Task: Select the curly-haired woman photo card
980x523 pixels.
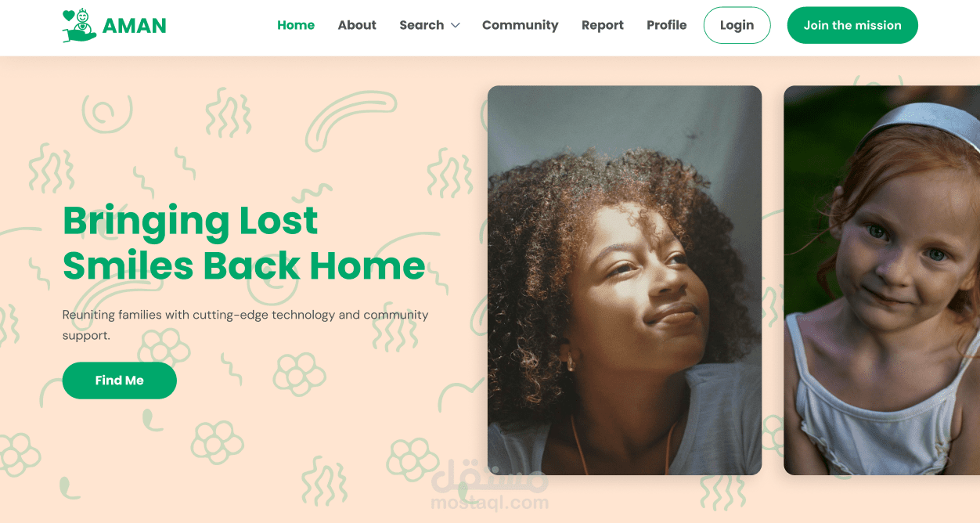Action: 625,280
